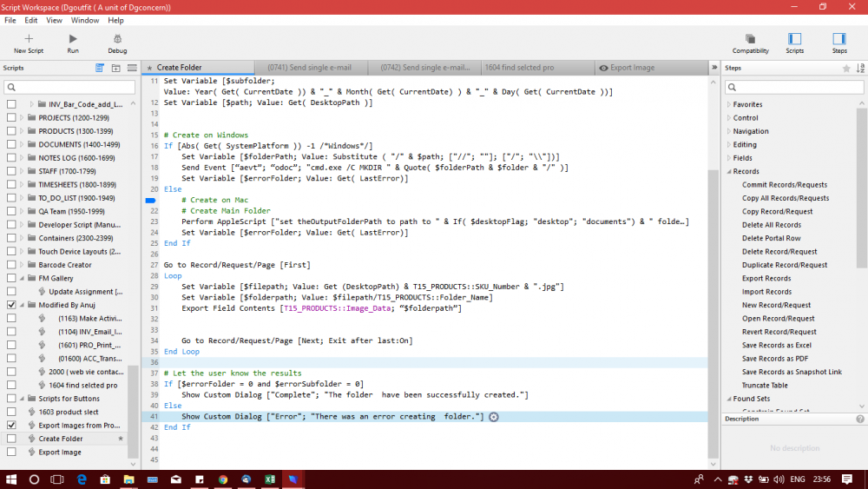Image resolution: width=868 pixels, height=489 pixels.
Task: Select the Export Records step
Action: click(766, 279)
